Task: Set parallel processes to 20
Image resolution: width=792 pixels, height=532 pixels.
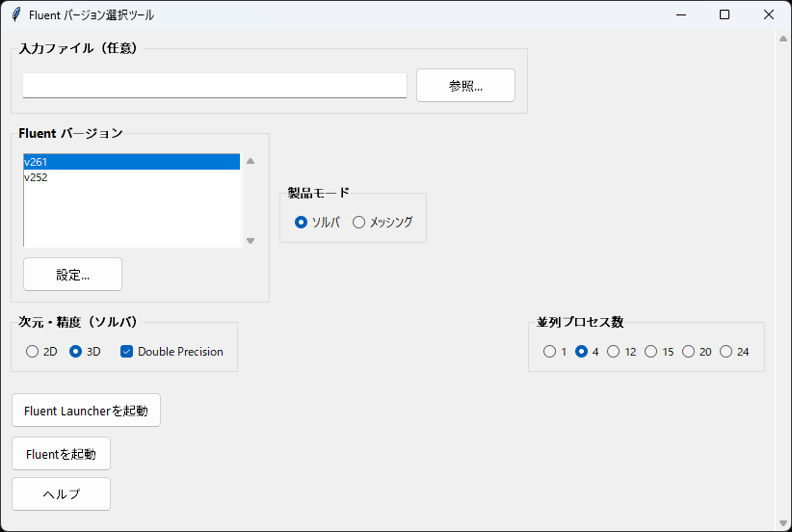Action: pyautogui.click(x=697, y=352)
